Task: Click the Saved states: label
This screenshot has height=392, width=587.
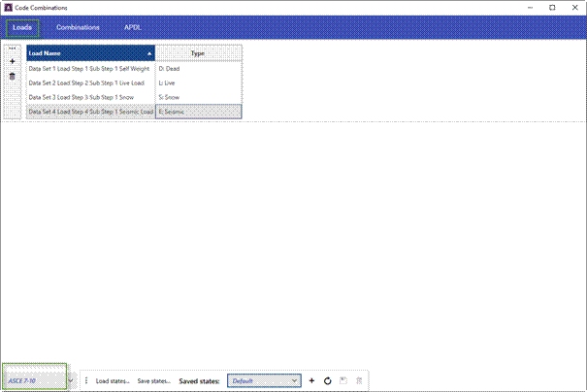Action: (199, 381)
